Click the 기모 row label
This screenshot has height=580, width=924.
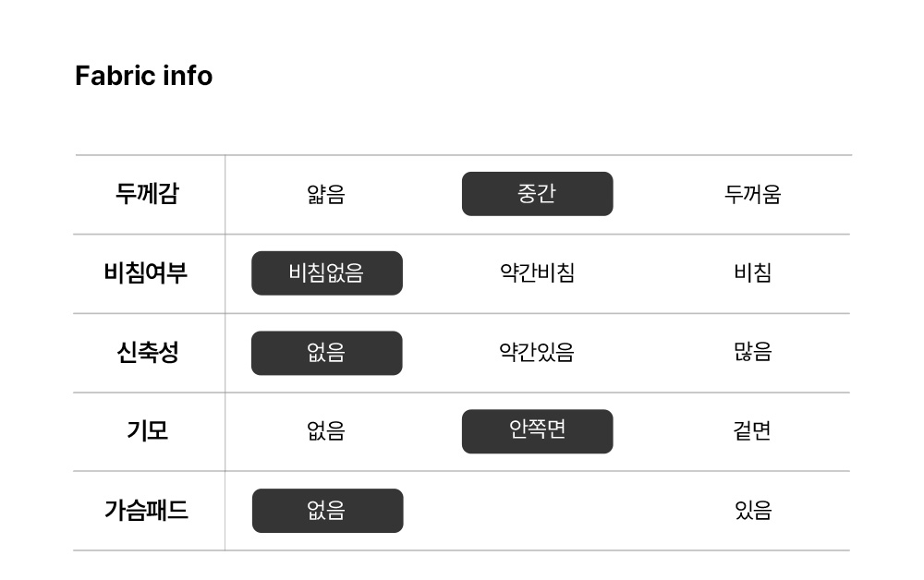147,431
